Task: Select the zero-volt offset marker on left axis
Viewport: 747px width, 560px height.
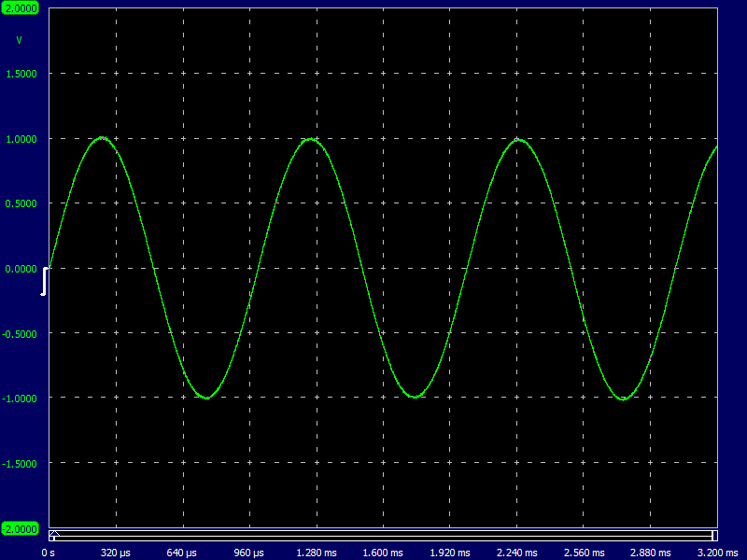Action: click(44, 282)
